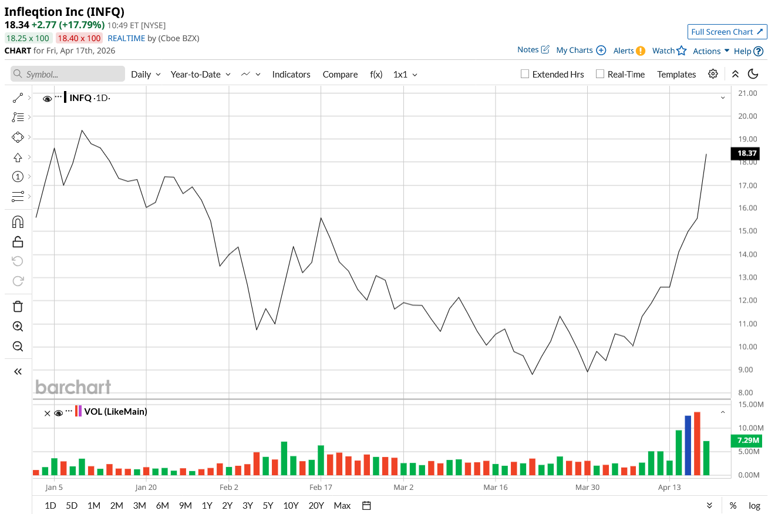Zoom out of the chart
This screenshot has width=768, height=514.
pos(18,346)
